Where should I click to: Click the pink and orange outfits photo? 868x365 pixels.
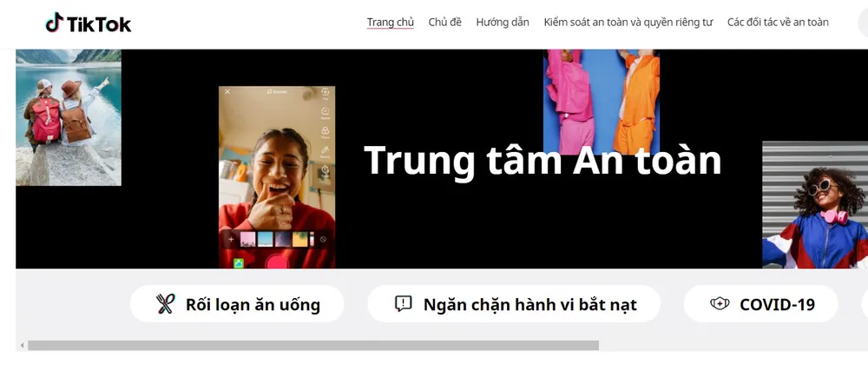[602, 102]
